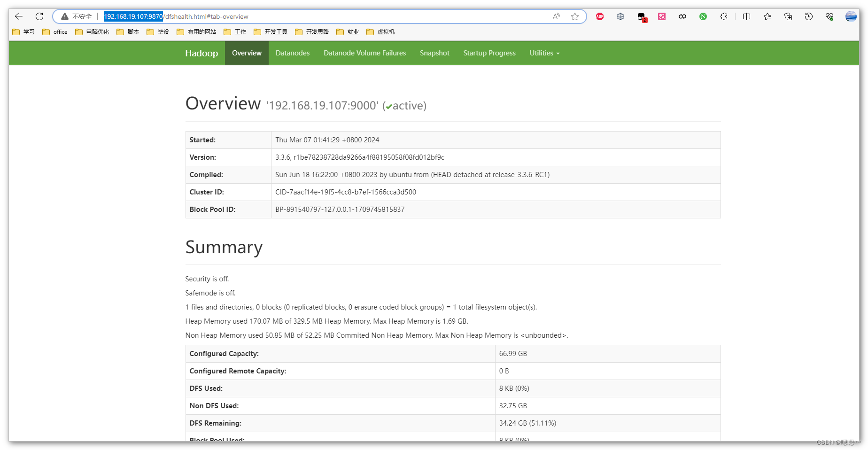
Task: Select the Overview tab
Action: [247, 53]
